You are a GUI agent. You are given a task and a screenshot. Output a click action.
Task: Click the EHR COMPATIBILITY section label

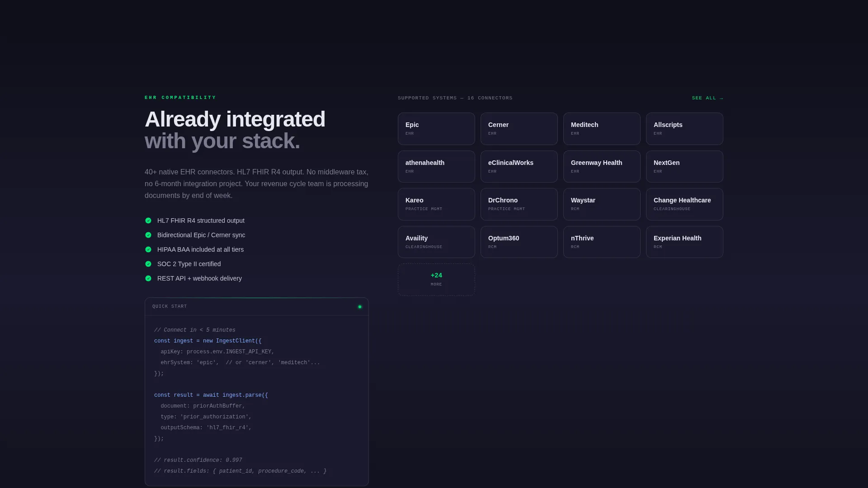[180, 98]
